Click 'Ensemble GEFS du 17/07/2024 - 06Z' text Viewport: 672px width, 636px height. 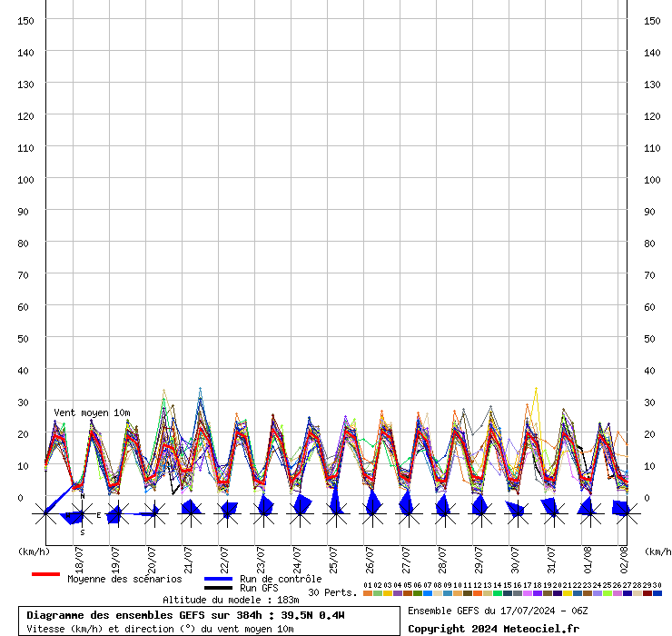coord(498,611)
